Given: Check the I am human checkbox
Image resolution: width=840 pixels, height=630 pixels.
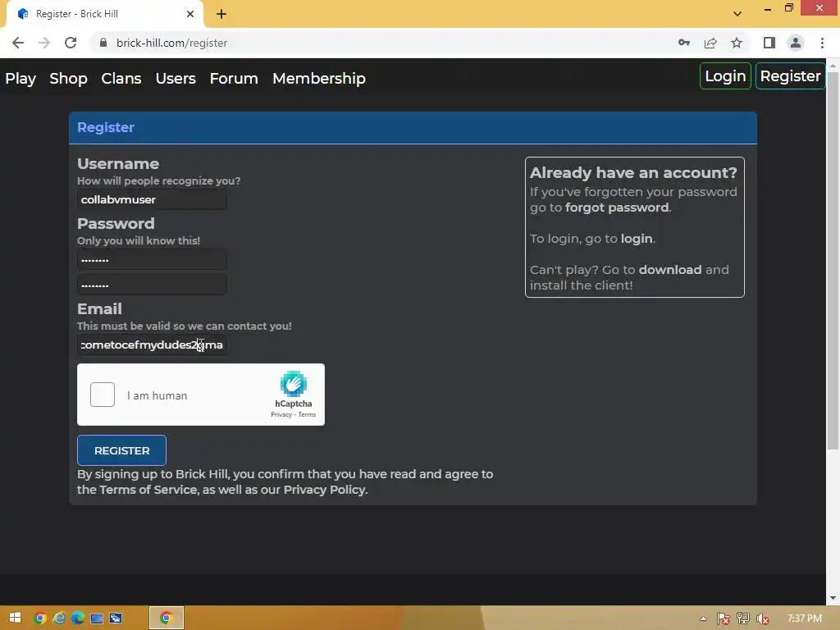Looking at the screenshot, I should tap(103, 395).
